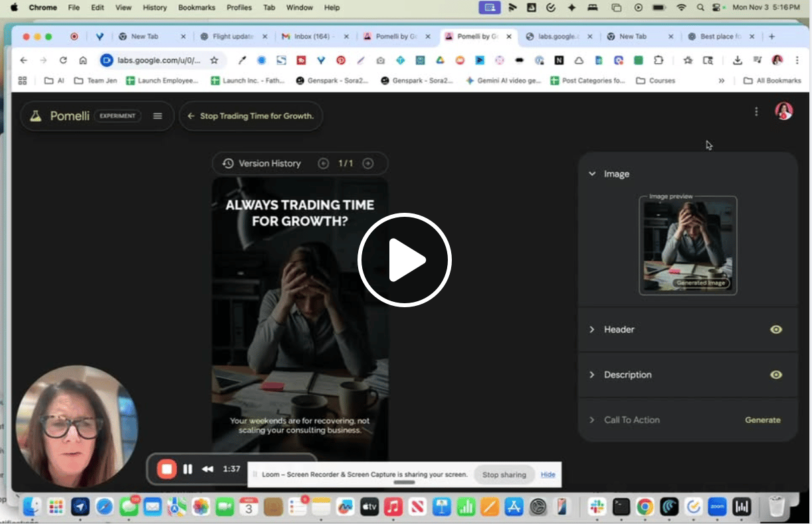Pause the Loom recording
This screenshot has height=524, width=812.
pos(187,469)
